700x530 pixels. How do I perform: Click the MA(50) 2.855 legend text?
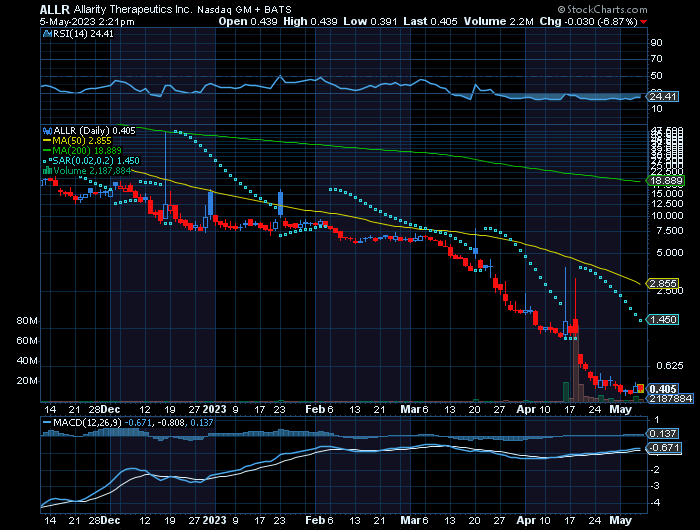tap(82, 141)
